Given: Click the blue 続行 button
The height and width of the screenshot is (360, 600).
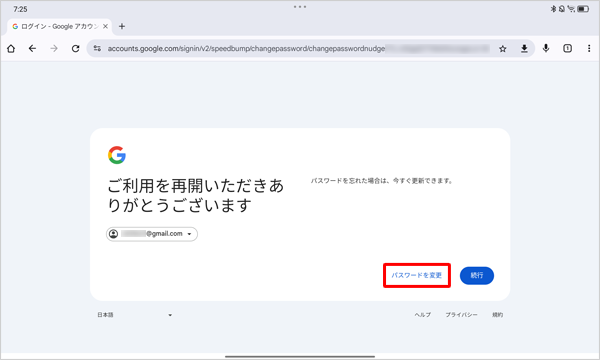Looking at the screenshot, I should pos(477,275).
